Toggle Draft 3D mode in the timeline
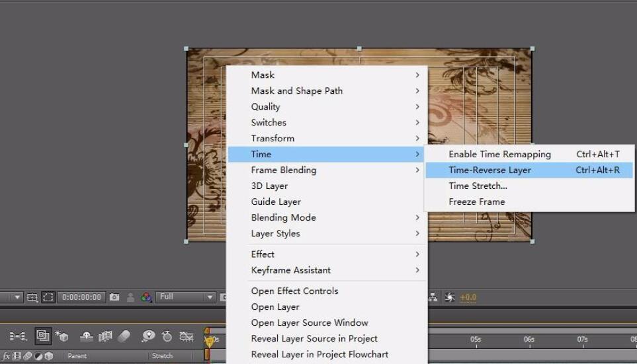Screen dimensions: 637x364 [62, 336]
